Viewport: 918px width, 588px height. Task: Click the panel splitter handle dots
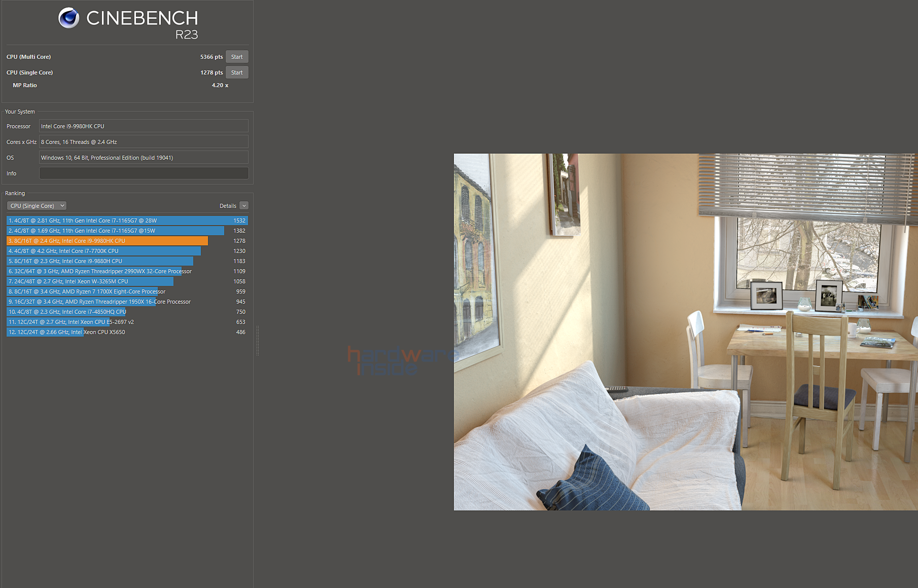coord(258,341)
